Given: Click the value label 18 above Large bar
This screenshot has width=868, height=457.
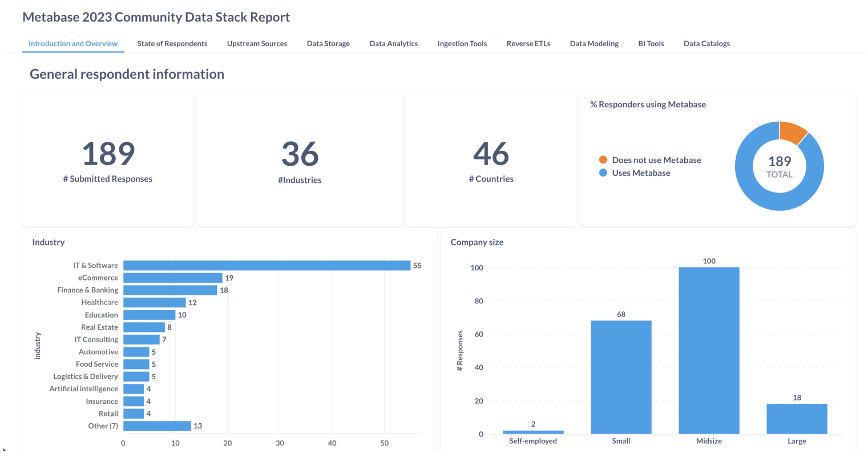Looking at the screenshot, I should 797,398.
